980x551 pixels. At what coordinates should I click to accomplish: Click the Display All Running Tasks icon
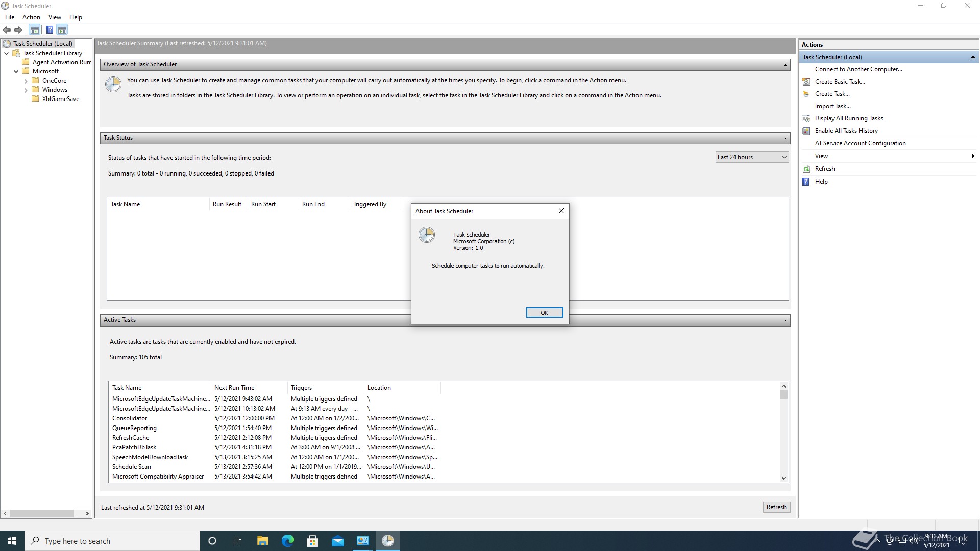click(x=806, y=118)
